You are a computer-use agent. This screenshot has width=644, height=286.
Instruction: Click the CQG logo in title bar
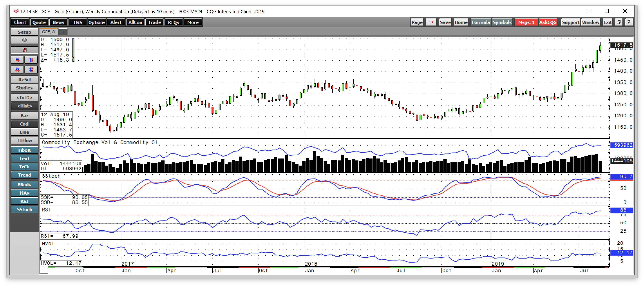[x=16, y=11]
